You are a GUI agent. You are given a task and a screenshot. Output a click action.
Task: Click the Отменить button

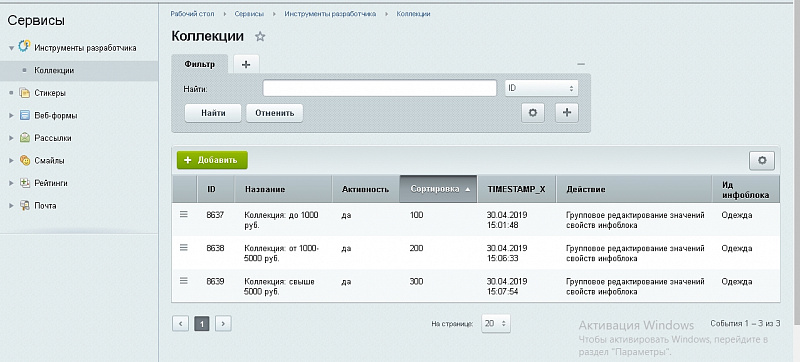[274, 113]
